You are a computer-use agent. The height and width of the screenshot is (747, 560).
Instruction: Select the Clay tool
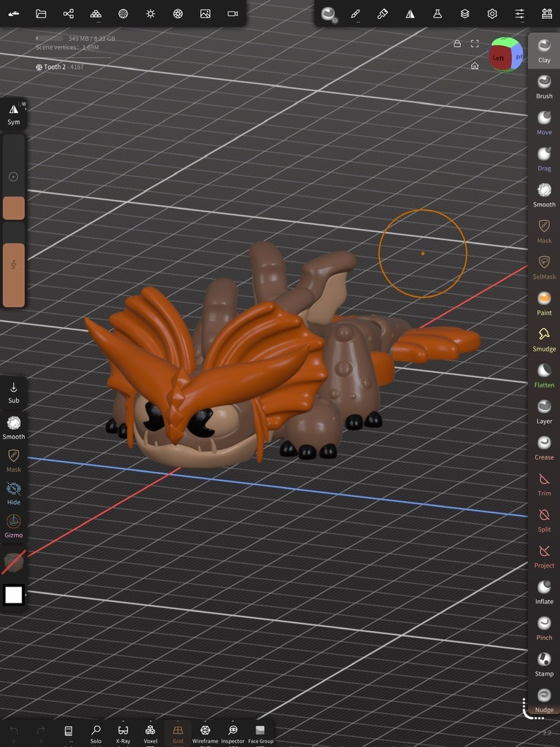544,50
